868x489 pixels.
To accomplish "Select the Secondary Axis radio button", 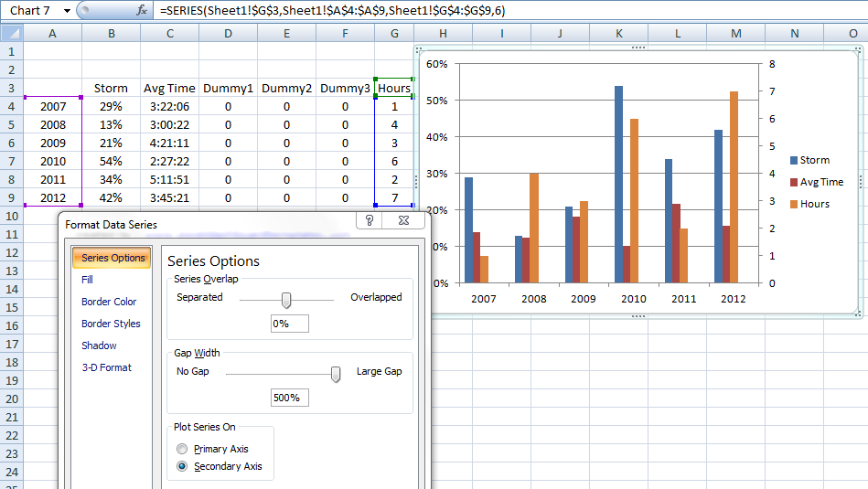I will click(182, 466).
